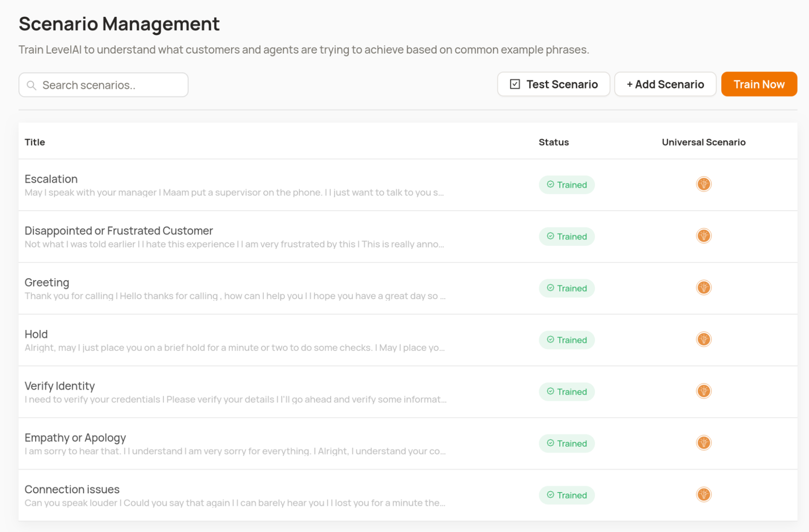Screen dimensions: 809x532
Task: Click Connection issues universal scenario icon
Action: coord(703,495)
